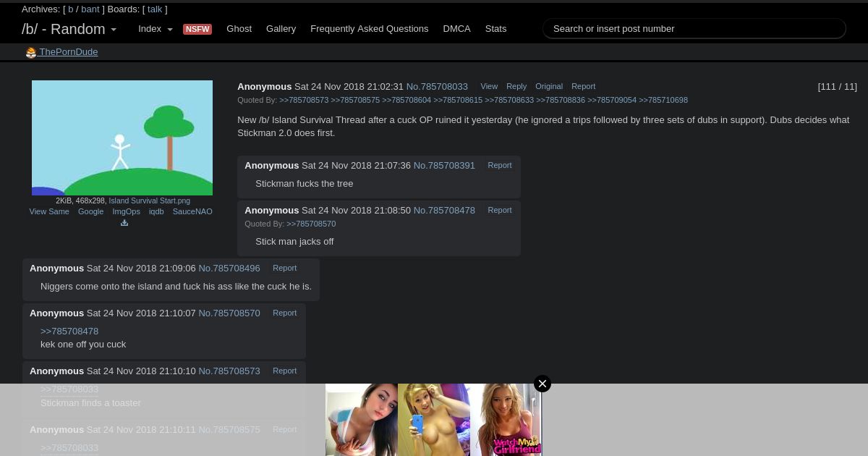Viewport: 868px width, 456px height.
Task: Click the NSFW badge
Action: tap(197, 29)
